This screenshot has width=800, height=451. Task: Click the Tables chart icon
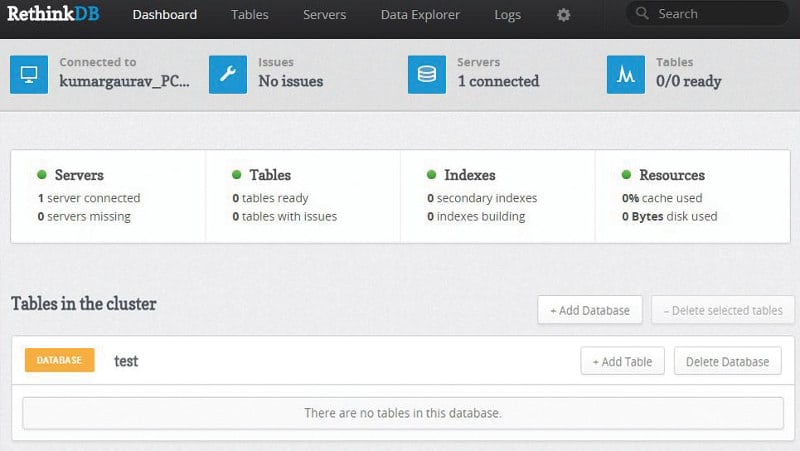tap(626, 74)
